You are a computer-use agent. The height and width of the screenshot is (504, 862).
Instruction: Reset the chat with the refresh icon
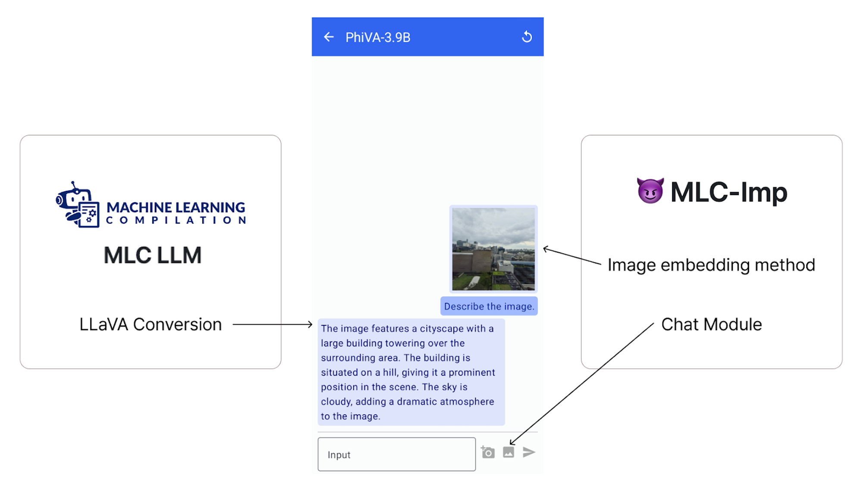click(527, 37)
